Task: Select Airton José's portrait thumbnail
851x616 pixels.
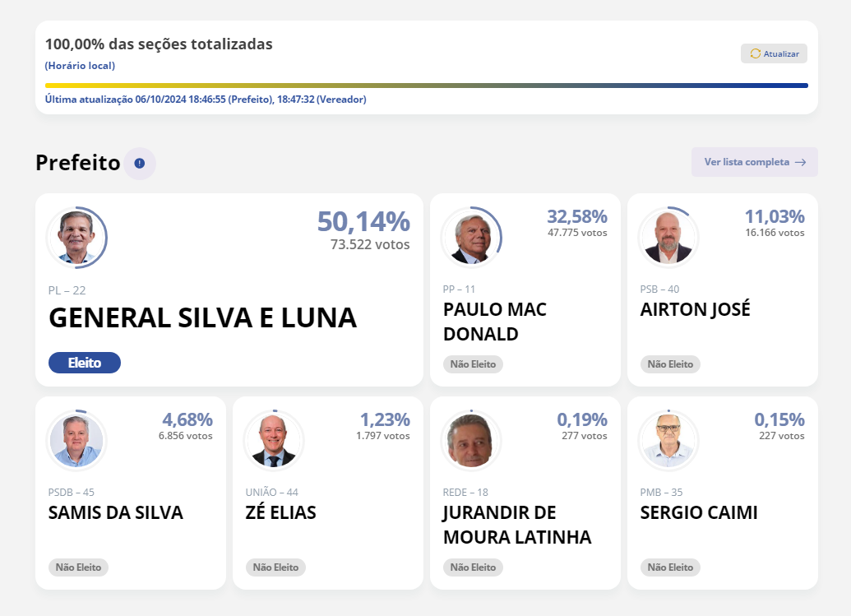Action: 668,237
